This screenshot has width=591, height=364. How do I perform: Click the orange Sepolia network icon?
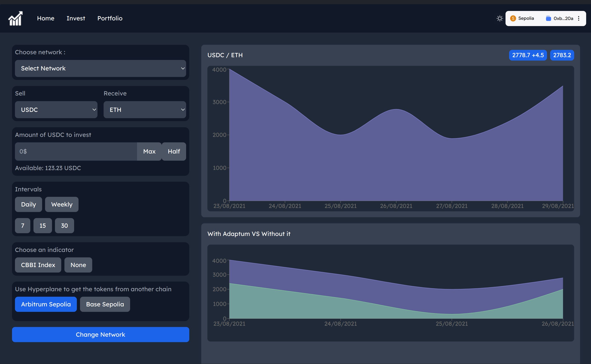(x=513, y=18)
